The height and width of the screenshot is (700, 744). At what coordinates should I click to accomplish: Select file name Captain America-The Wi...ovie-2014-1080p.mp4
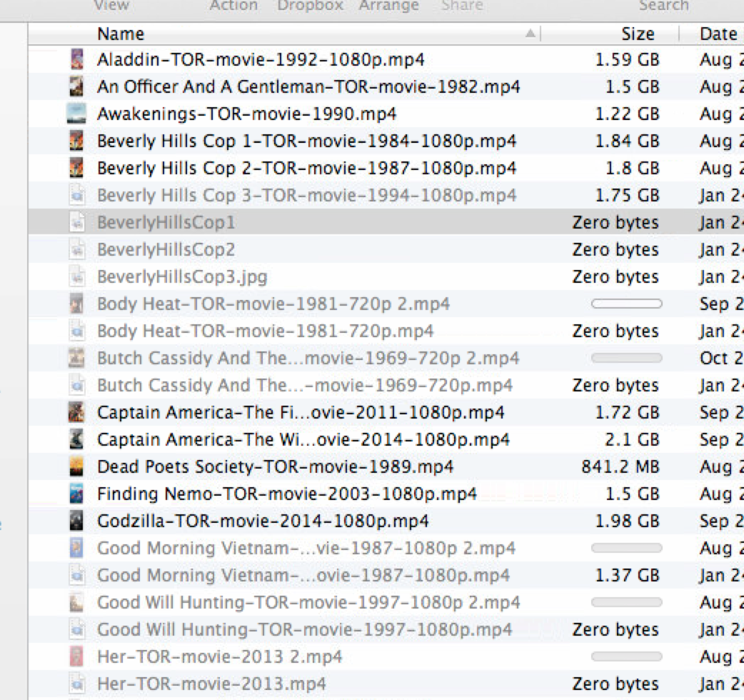click(303, 439)
